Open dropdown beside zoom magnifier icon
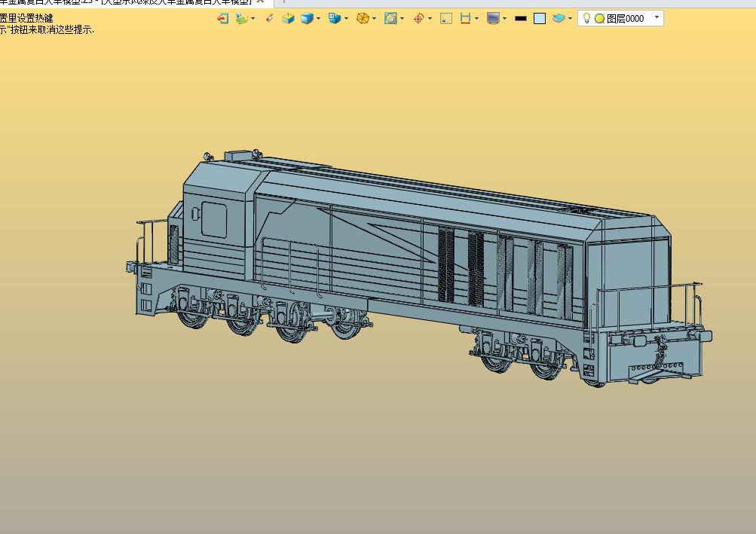 point(402,19)
